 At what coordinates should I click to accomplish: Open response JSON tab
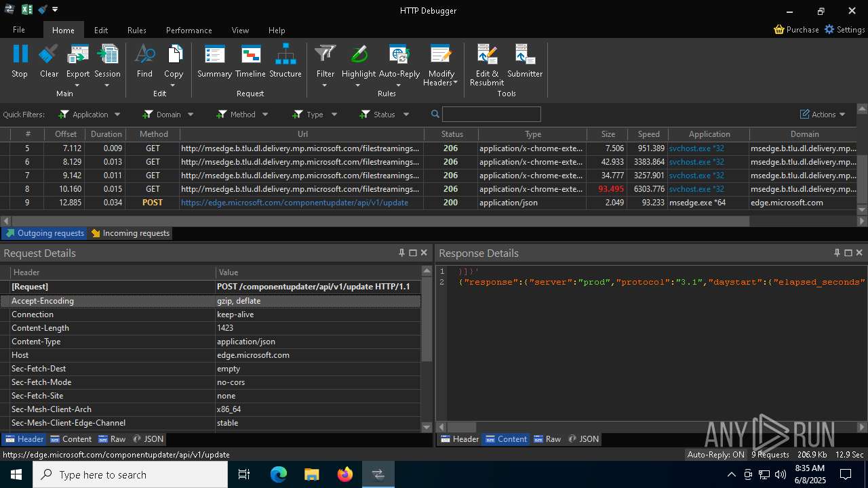583,439
